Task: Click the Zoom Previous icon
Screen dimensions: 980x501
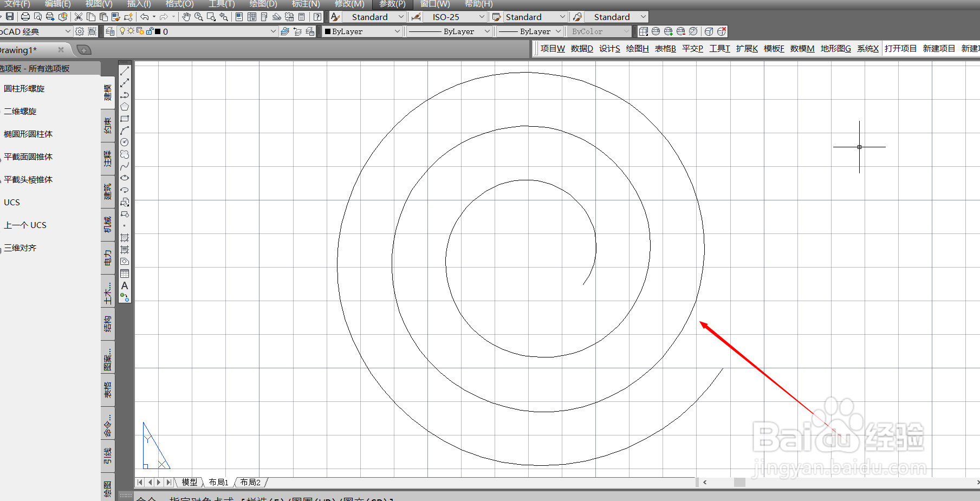Action: (224, 17)
